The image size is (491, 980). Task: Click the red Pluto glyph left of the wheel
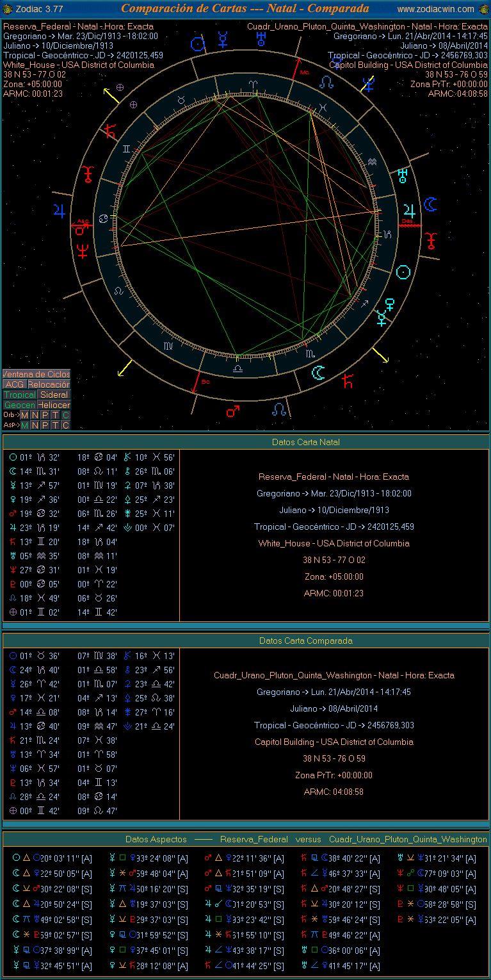coord(87,174)
